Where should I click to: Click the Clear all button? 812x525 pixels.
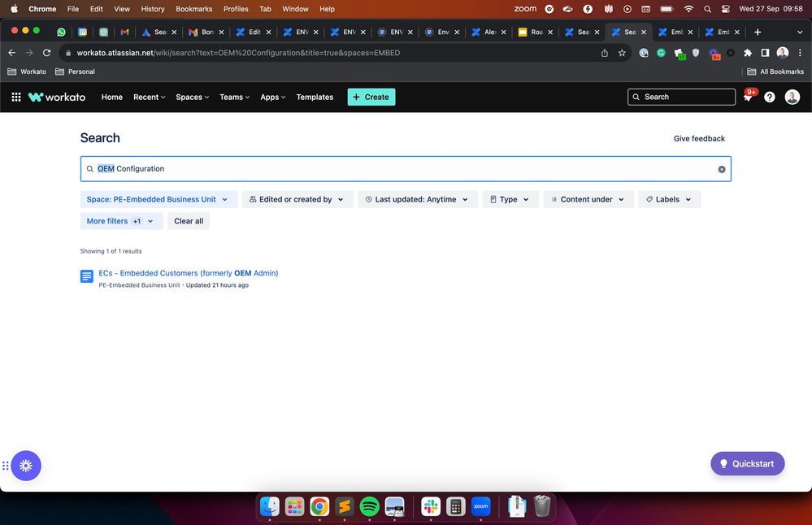pos(189,221)
